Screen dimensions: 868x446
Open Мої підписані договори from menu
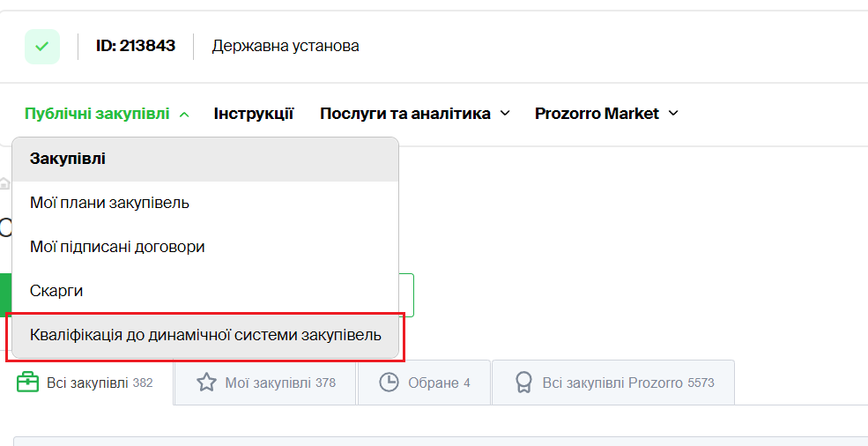(x=117, y=247)
